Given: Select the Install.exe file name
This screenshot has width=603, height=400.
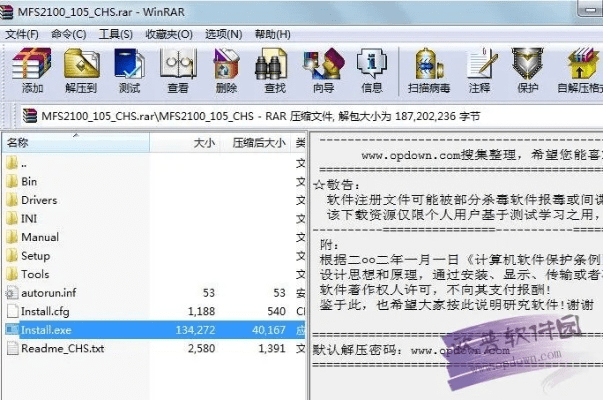Looking at the screenshot, I should click(46, 330).
